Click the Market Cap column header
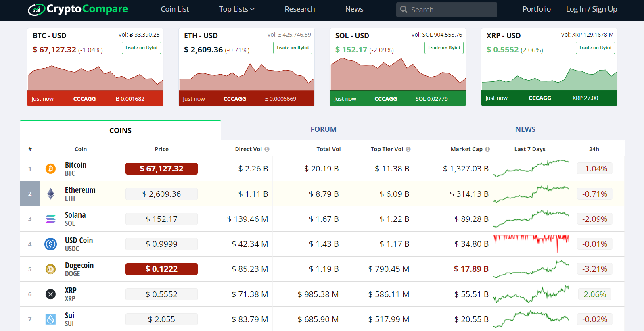Viewport: 644px width, 331px height. [x=466, y=149]
